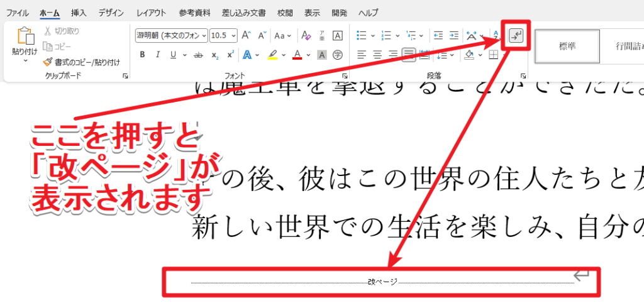Viewport: 644px width, 308px height.
Task: Click the 改ページ page break line
Action: click(383, 282)
